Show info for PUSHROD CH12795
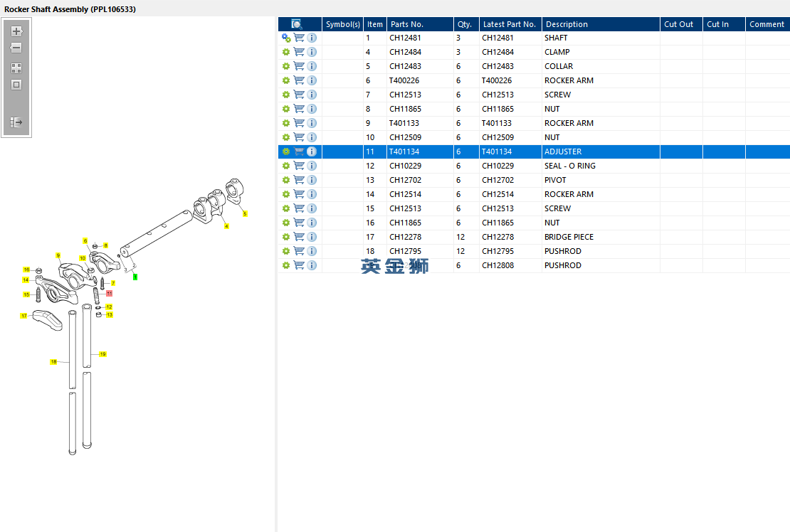This screenshot has width=790, height=532. pyautogui.click(x=312, y=251)
